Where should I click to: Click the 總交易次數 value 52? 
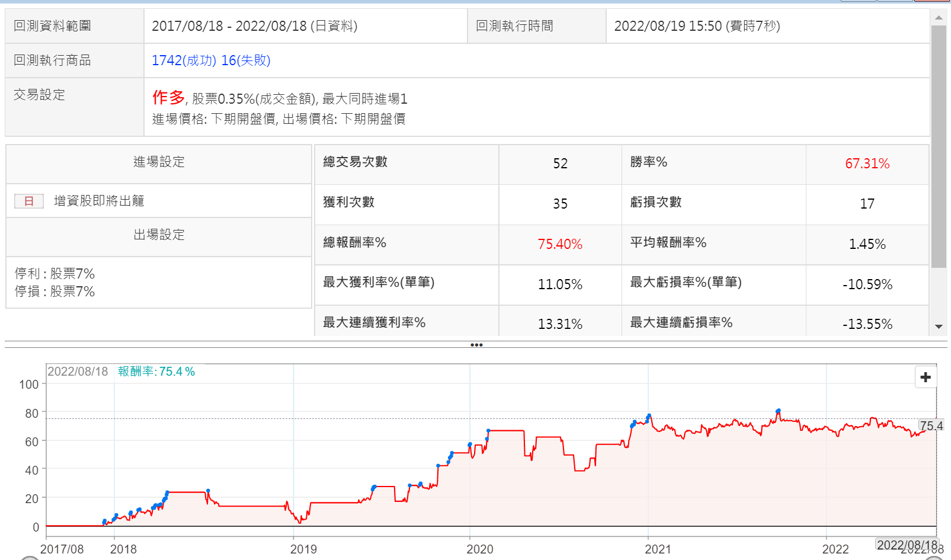coord(560,164)
